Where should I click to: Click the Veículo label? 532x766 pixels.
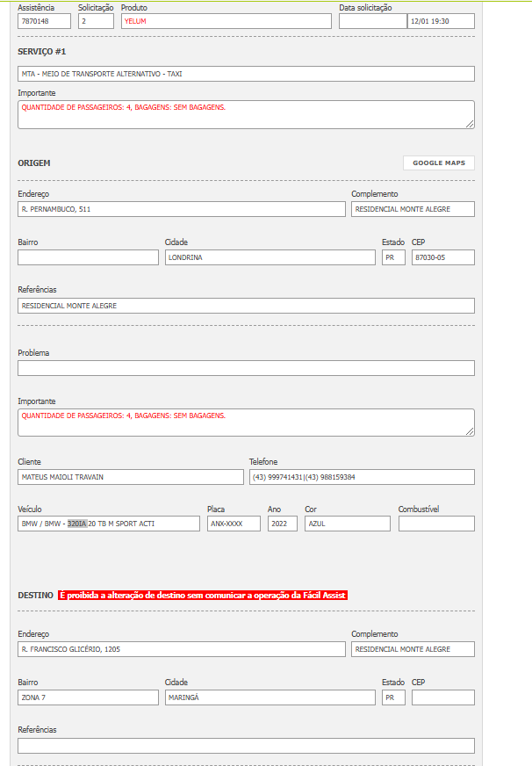point(30,509)
